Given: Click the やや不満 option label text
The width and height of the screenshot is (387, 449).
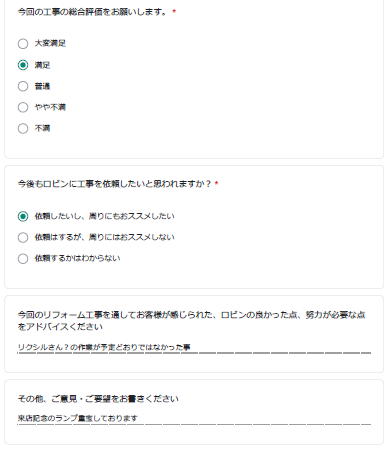Looking at the screenshot, I should click(50, 107).
